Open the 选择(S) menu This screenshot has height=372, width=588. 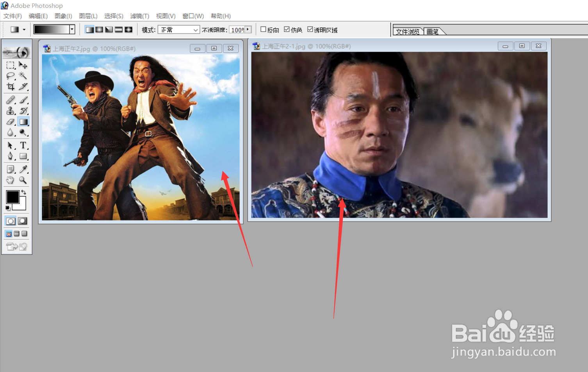pyautogui.click(x=114, y=16)
